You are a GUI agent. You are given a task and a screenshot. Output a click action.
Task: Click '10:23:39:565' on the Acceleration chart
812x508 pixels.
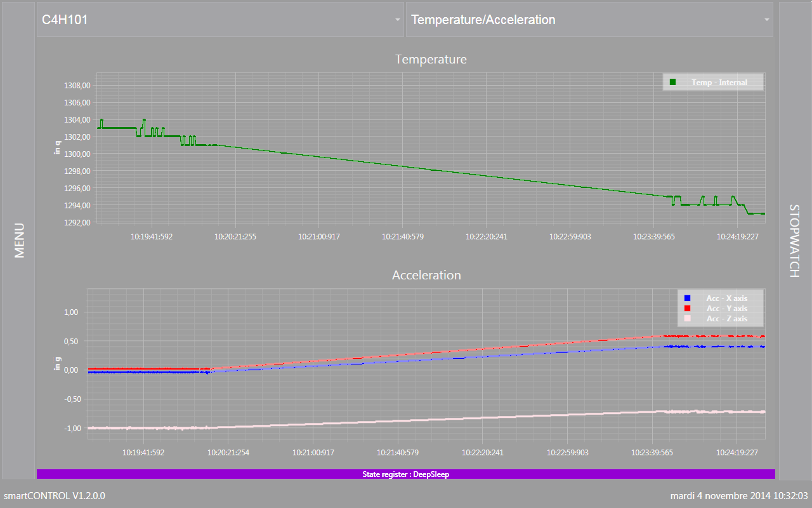tap(652, 453)
